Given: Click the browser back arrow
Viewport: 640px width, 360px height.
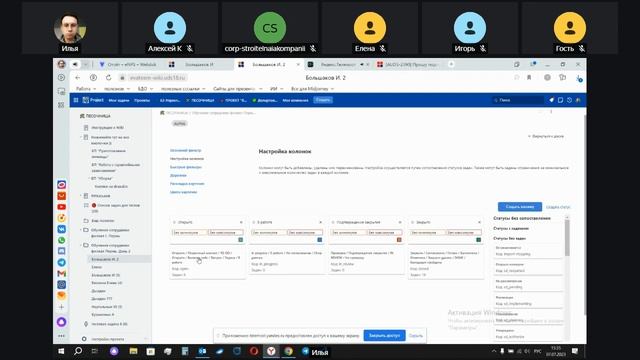Looking at the screenshot, I should point(78,78).
